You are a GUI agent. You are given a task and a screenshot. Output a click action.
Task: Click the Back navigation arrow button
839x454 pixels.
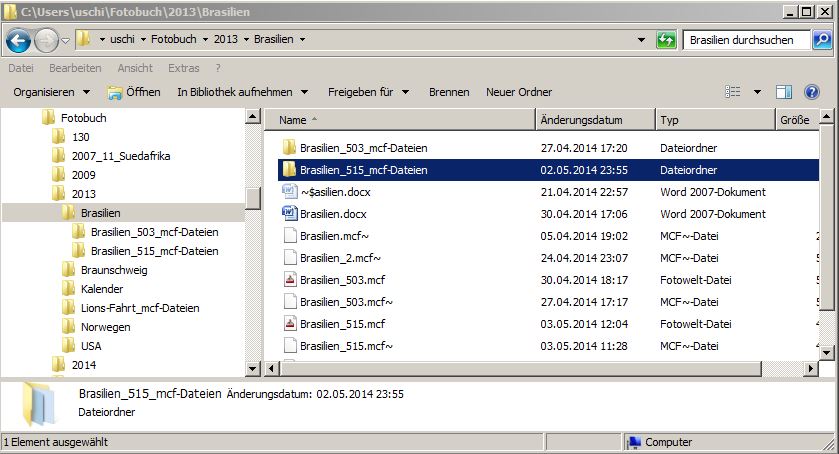(x=18, y=40)
